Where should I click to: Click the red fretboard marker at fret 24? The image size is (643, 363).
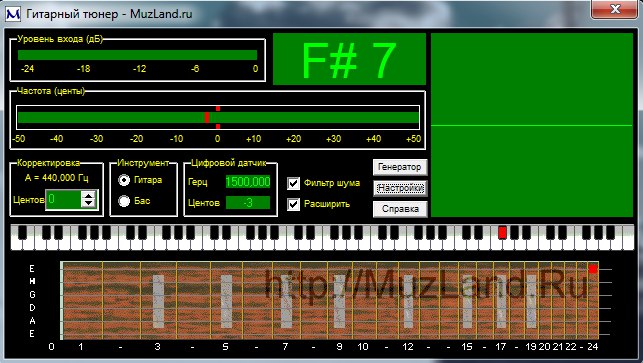point(593,269)
